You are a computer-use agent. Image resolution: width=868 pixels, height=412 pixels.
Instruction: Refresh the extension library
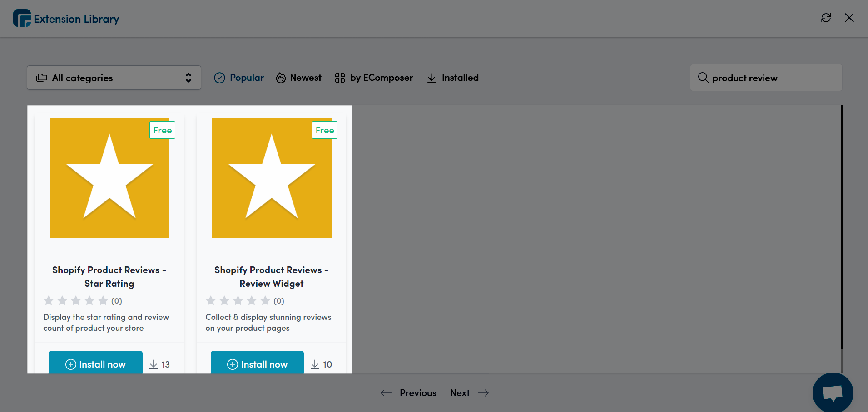[826, 18]
